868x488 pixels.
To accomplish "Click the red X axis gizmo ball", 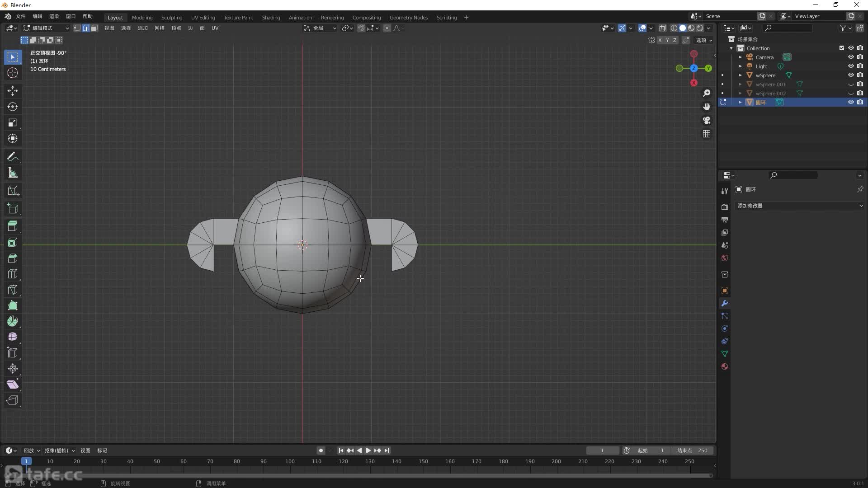I will [x=693, y=83].
